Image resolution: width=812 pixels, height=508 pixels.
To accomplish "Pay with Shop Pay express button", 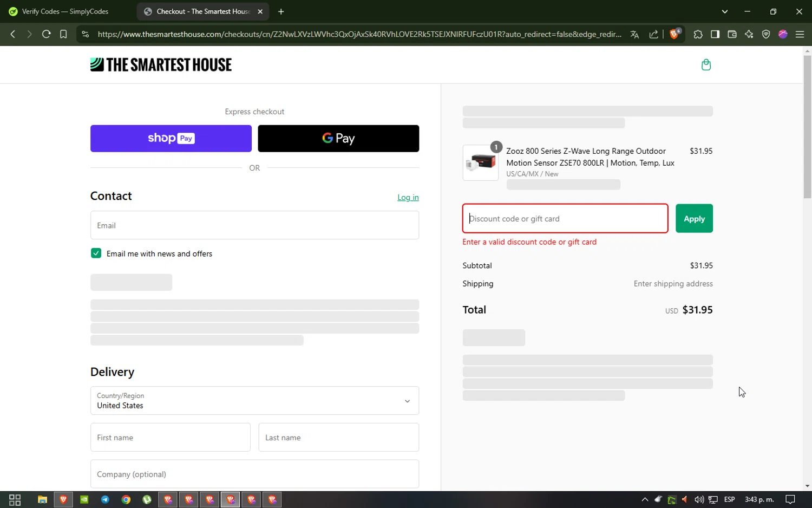I will coord(171,139).
